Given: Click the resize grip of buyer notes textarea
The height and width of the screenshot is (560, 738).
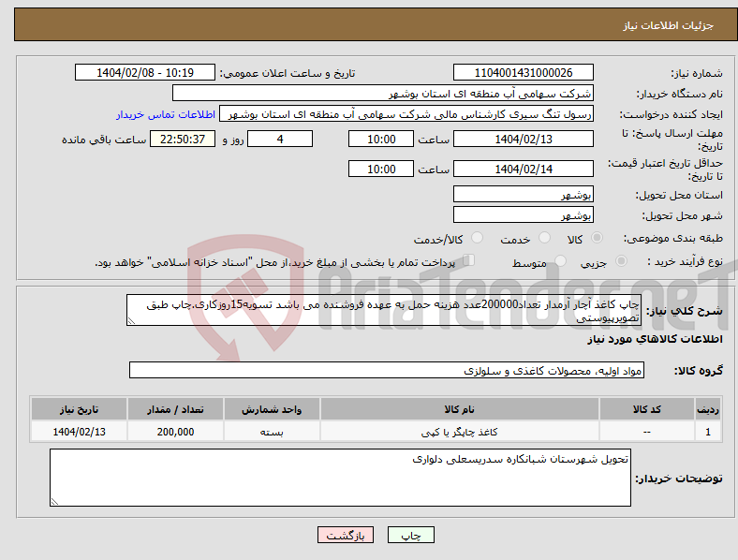Looking at the screenshot, I should (x=54, y=502).
